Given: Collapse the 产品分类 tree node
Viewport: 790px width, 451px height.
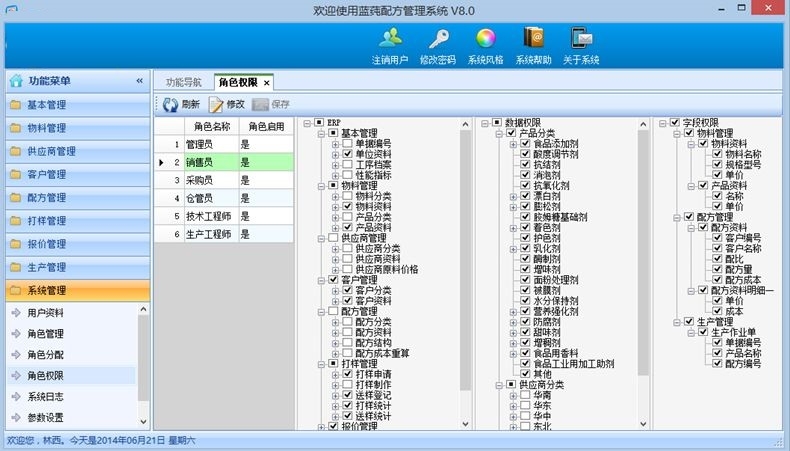Looking at the screenshot, I should 499,134.
